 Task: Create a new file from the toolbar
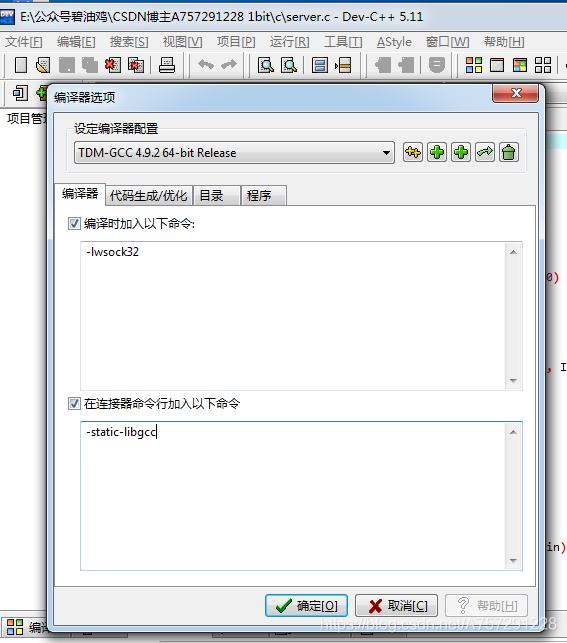pos(20,65)
